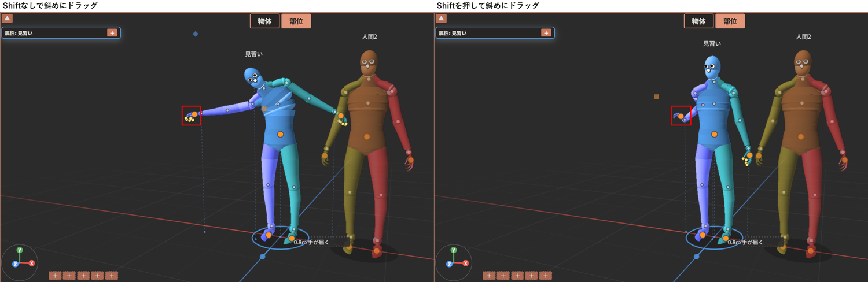The height and width of the screenshot is (282, 868).
Task: Click the blue Z axis handle in left view gizmo
Action: point(15,264)
